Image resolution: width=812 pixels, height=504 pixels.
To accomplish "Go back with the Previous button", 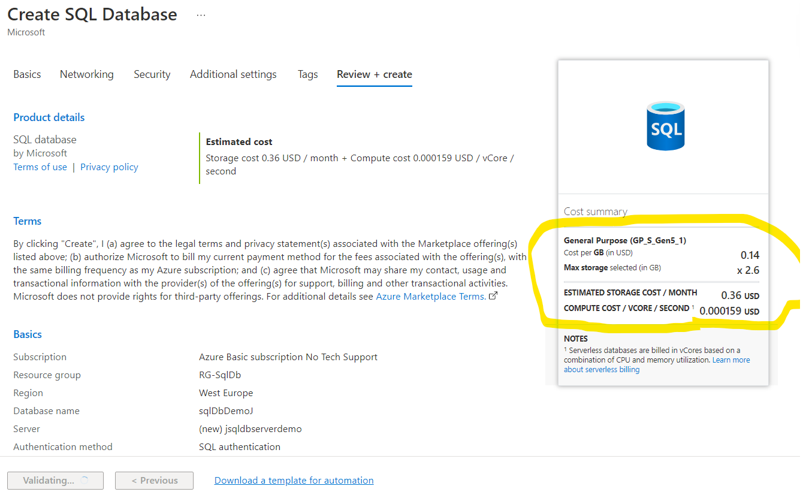I will point(154,481).
